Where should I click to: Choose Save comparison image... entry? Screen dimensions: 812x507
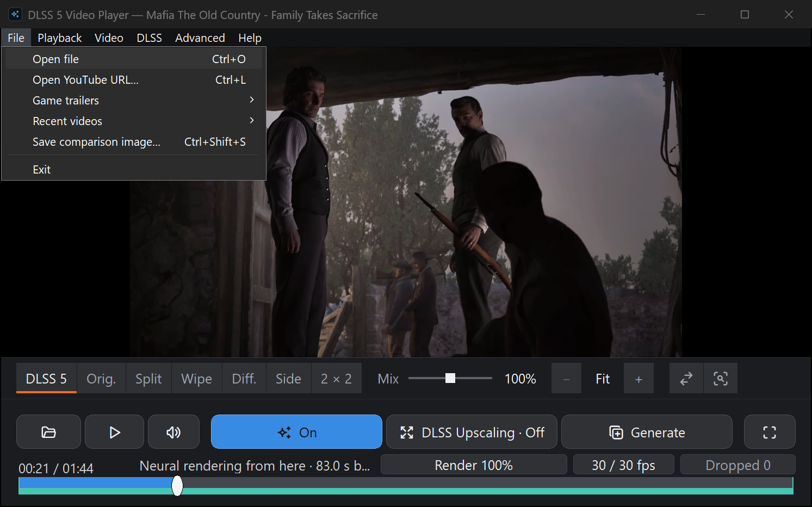[x=134, y=141]
